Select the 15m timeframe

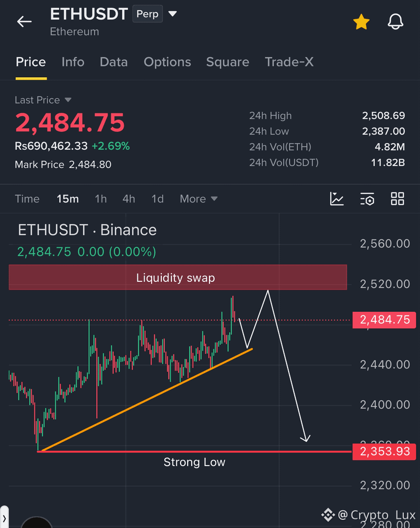67,199
